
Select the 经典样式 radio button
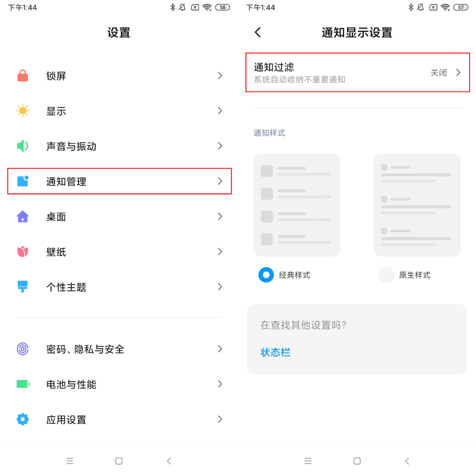tap(266, 275)
